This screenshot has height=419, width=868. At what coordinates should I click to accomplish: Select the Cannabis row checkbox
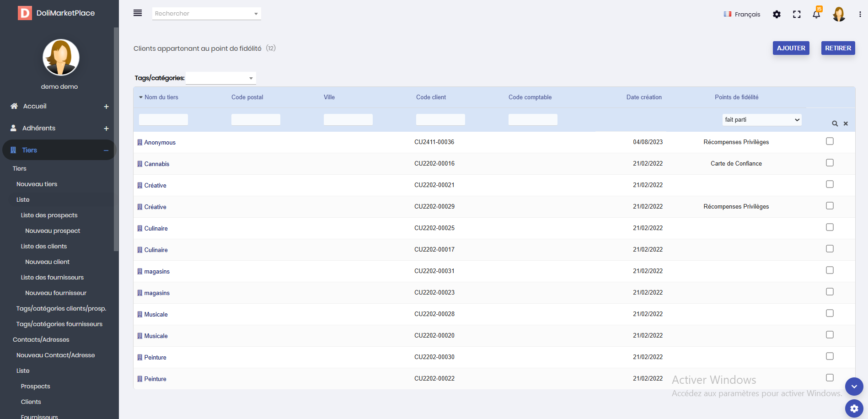coord(830,163)
